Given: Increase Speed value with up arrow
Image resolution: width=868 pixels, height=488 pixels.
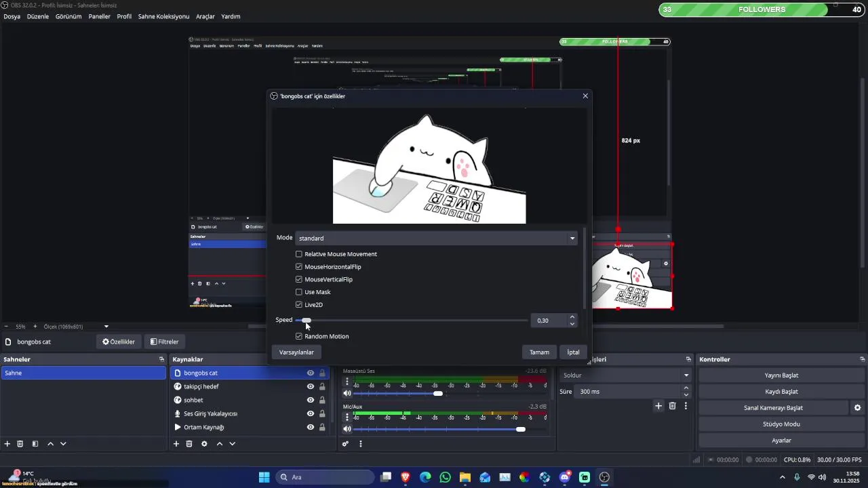Looking at the screenshot, I should pyautogui.click(x=572, y=317).
